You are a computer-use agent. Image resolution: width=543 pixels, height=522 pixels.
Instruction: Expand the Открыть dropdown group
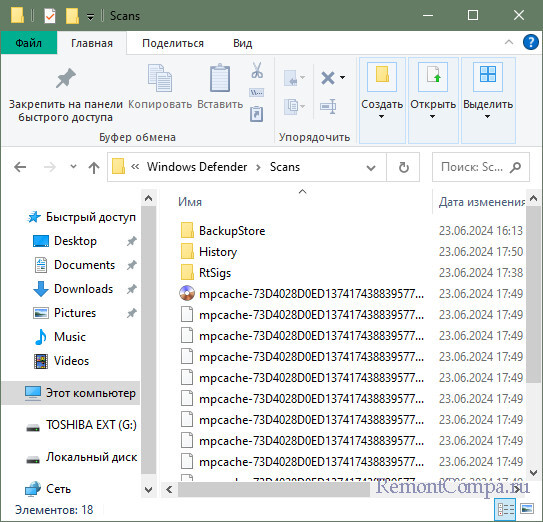(x=433, y=100)
